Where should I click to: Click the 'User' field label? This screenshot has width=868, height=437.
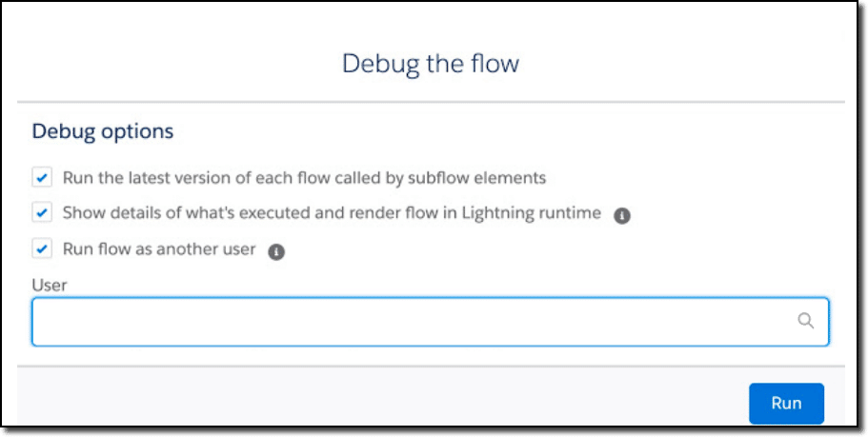click(50, 286)
